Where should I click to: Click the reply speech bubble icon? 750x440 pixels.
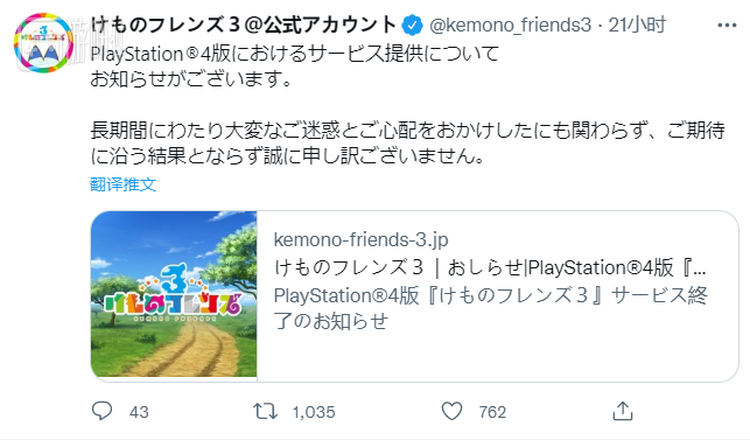(x=102, y=410)
